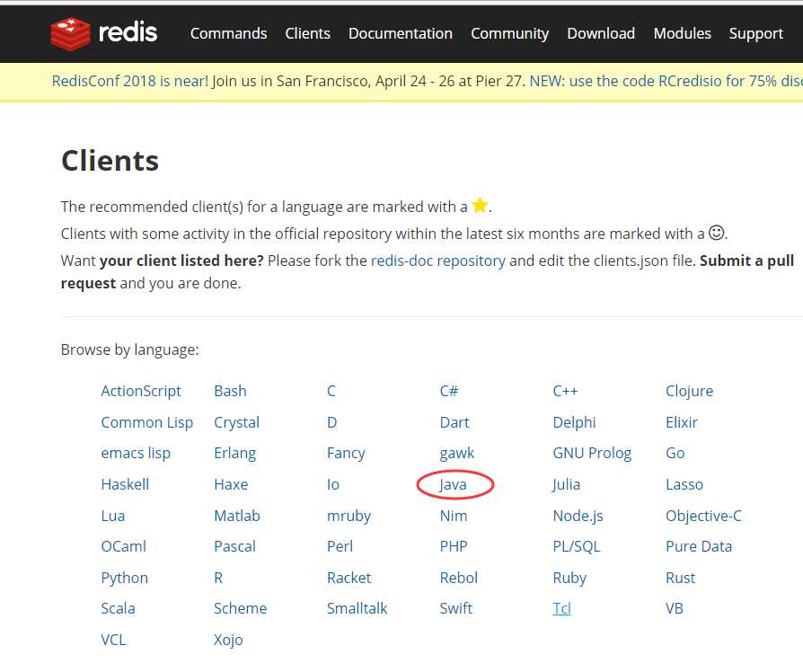Open the Java clients link

coord(454,484)
